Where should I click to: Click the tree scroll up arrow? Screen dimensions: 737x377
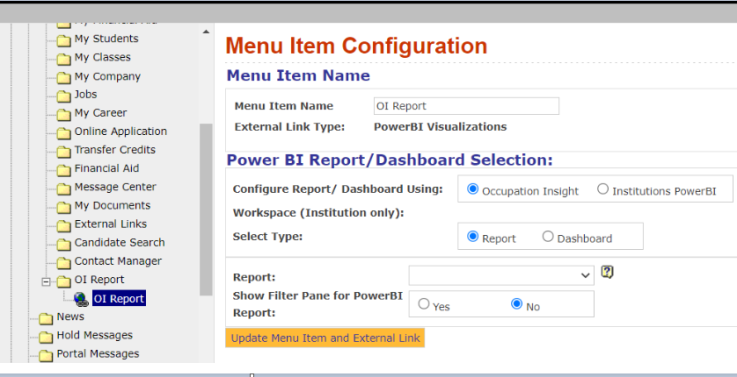[x=206, y=32]
